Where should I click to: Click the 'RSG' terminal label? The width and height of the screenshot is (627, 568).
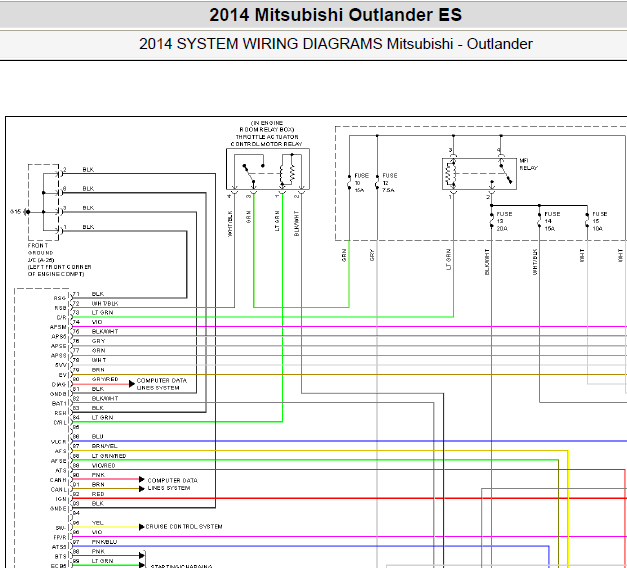(x=60, y=298)
